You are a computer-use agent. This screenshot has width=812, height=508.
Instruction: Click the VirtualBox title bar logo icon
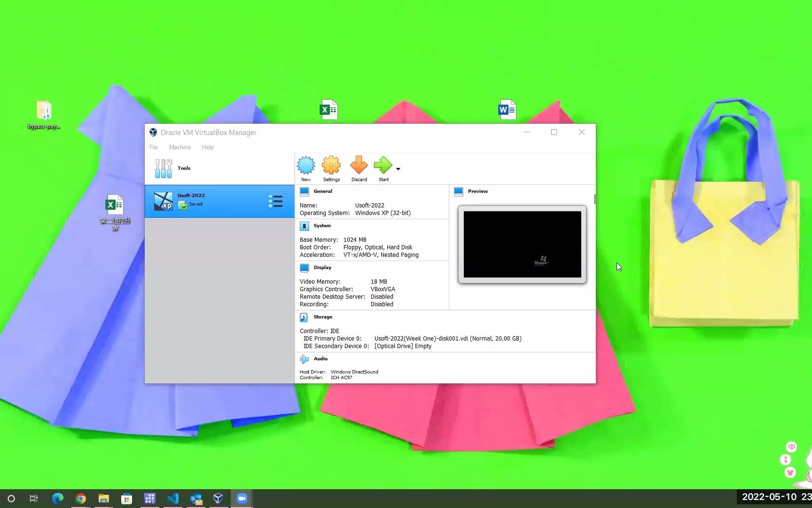(153, 133)
